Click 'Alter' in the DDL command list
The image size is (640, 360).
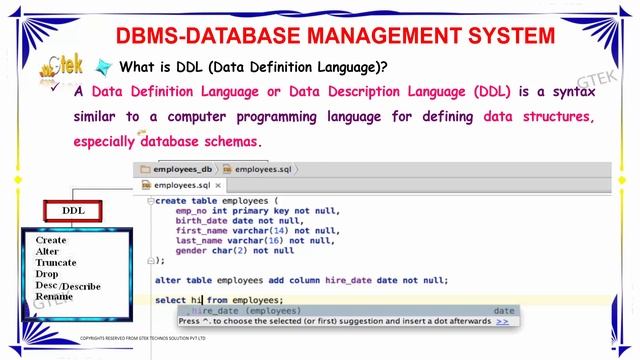point(47,251)
